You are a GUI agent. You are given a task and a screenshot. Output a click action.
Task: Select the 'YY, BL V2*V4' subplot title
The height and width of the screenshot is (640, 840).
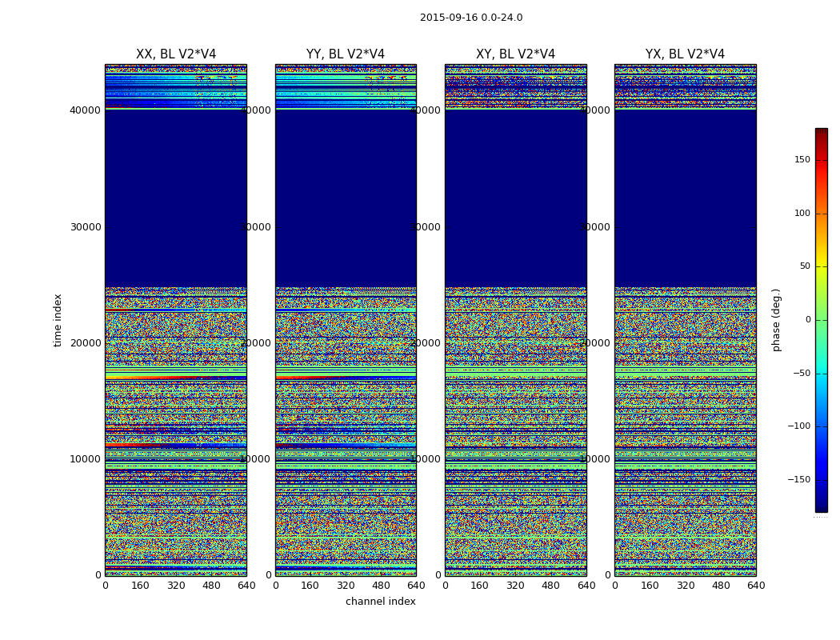[x=346, y=54]
